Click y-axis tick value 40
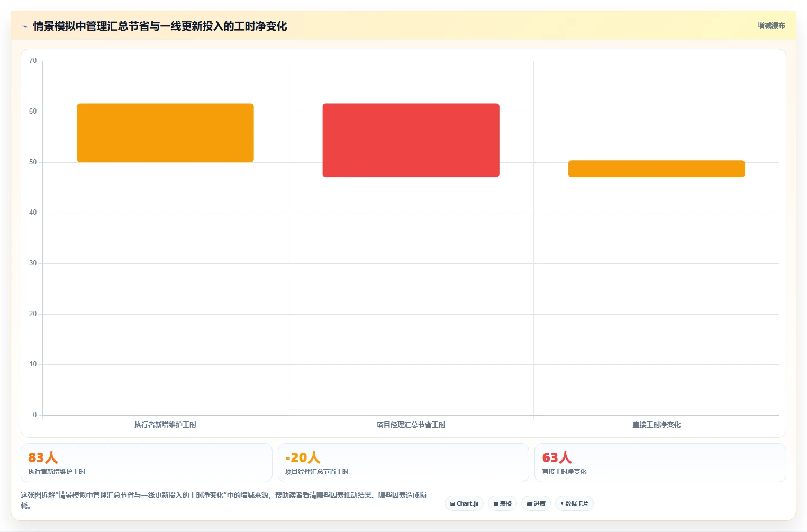Screen dimensions: 807x532 click(x=33, y=213)
